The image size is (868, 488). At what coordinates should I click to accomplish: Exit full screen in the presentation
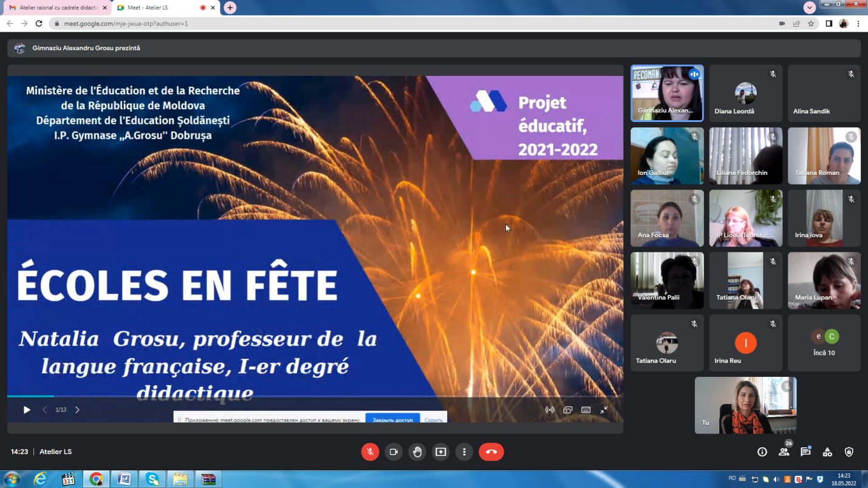604,410
